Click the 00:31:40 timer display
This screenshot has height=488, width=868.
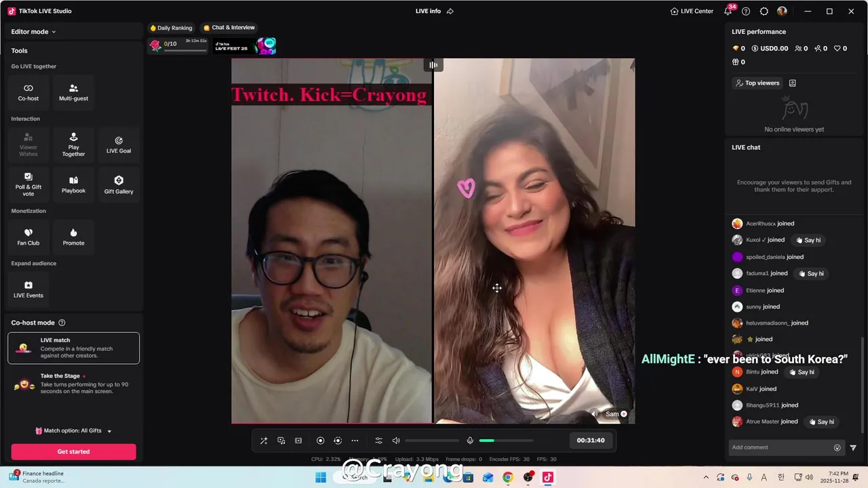(x=591, y=441)
